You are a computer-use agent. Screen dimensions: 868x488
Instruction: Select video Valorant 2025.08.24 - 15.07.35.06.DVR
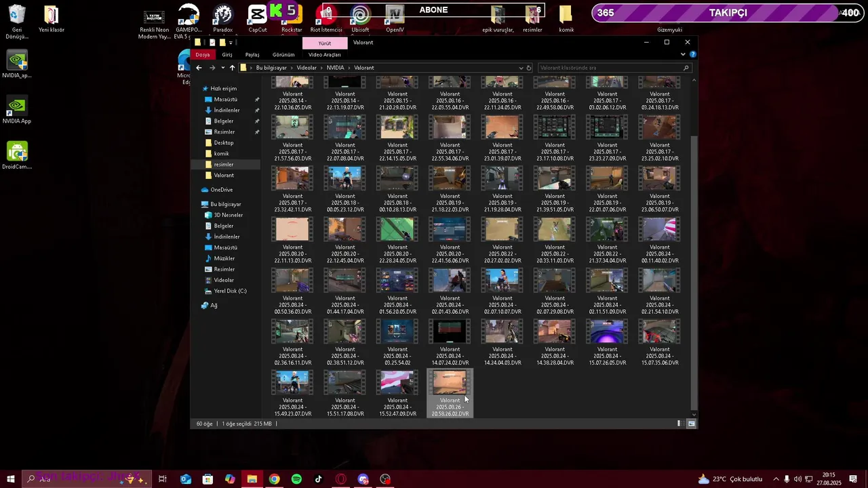660,343
